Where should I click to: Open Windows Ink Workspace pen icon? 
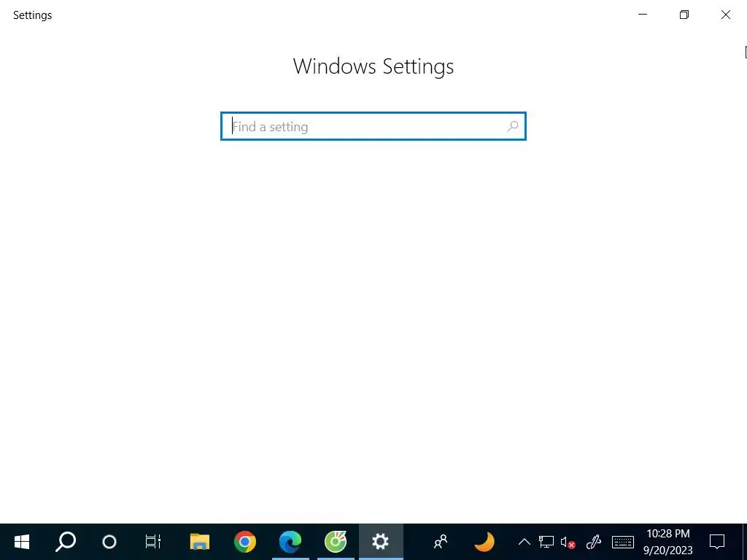coord(594,542)
